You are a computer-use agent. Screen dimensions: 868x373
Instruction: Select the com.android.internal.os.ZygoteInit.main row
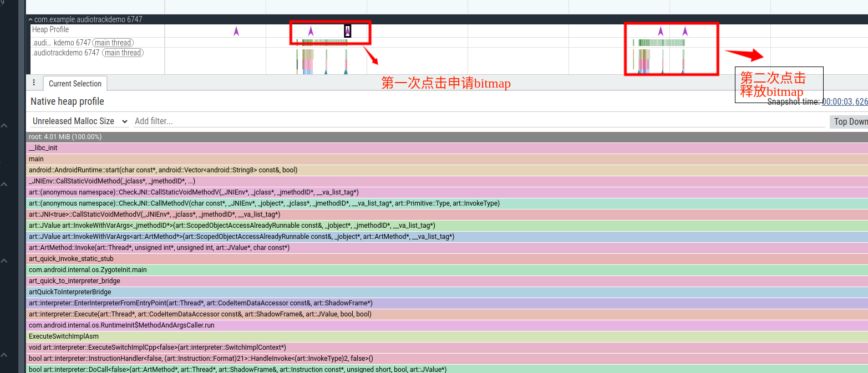(x=447, y=270)
